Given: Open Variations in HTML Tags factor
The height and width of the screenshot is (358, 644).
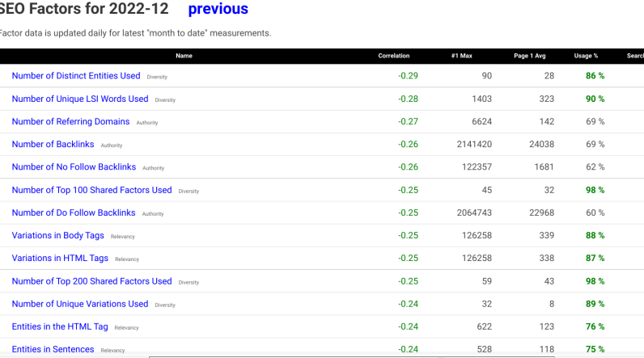Looking at the screenshot, I should tap(60, 258).
